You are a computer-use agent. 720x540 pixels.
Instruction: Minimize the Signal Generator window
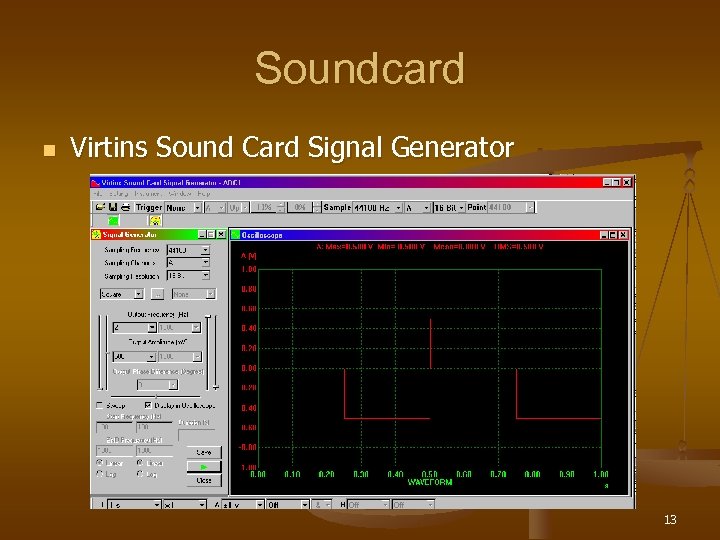tap(202, 235)
